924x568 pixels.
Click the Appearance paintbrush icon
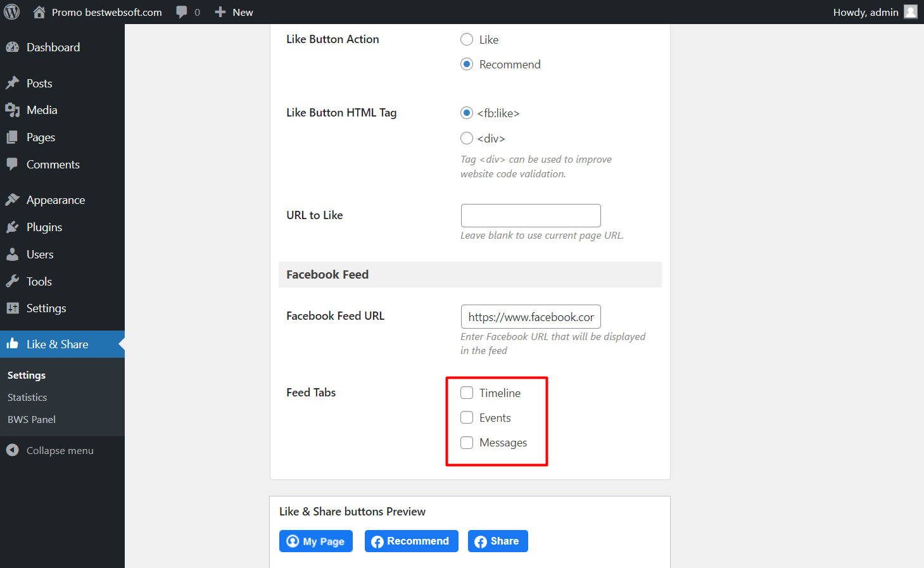click(x=13, y=200)
